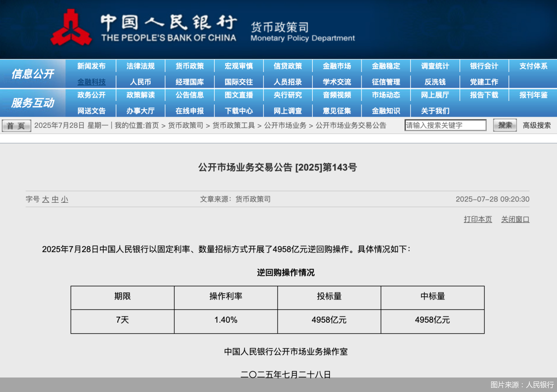This screenshot has height=392, width=557.
Task: Set font size to 大
Action: (x=46, y=200)
